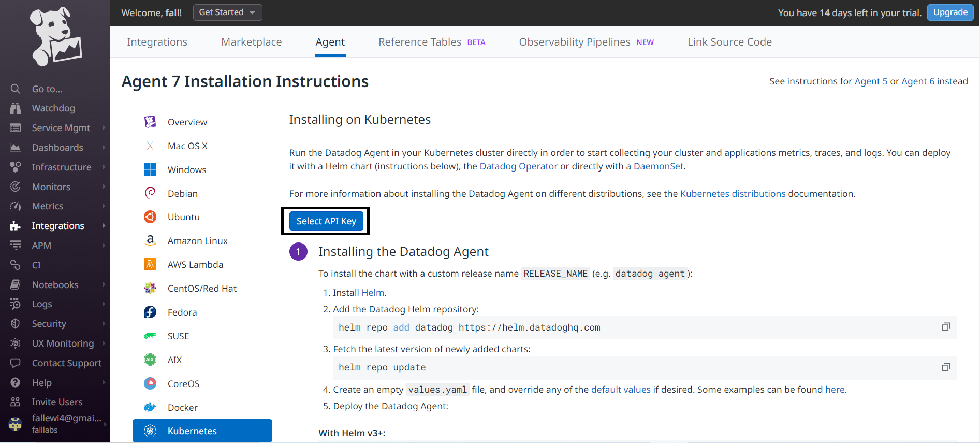Click the AWS Lambda icon
Screen dimensions: 980x443
coord(150,265)
